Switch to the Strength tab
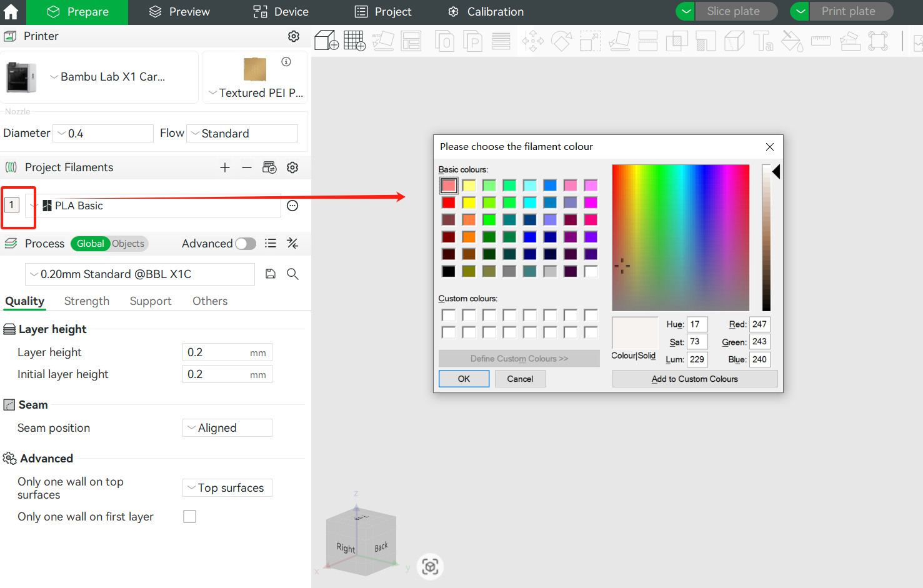The image size is (923, 588). 87,301
